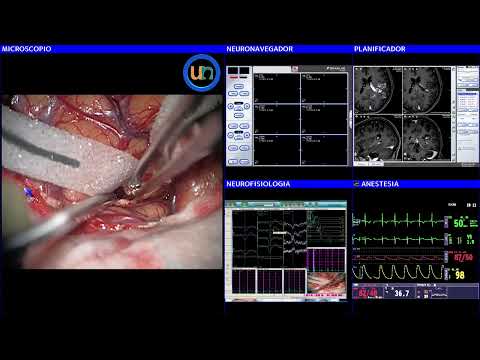Click the yellow SpO2 value 98
Image resolution: width=480 pixels, height=360 pixels.
point(460,275)
